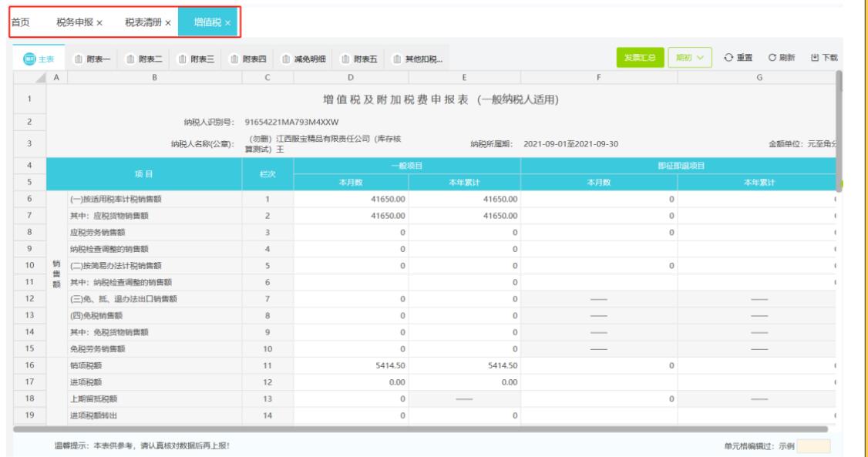The height and width of the screenshot is (457, 868).
Task: Click the green 发票汇总 button
Action: coord(639,58)
